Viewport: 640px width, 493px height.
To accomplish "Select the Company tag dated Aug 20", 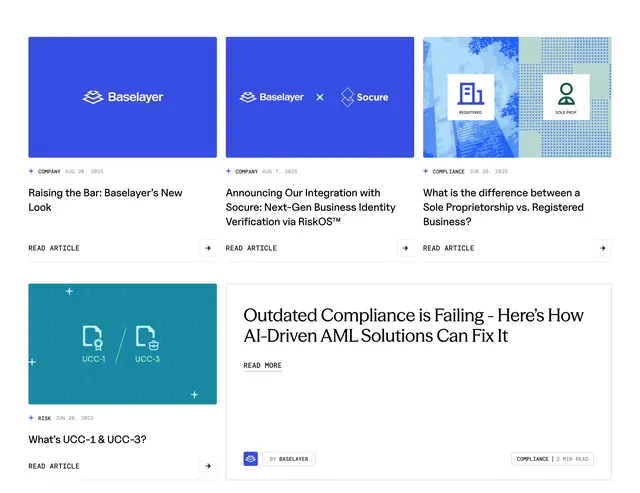I will (x=49, y=171).
